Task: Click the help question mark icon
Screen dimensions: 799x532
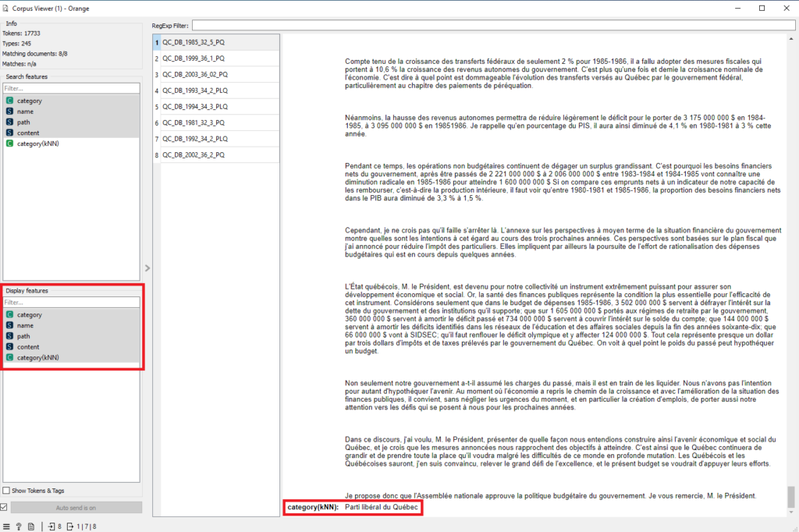Action: coord(19,527)
